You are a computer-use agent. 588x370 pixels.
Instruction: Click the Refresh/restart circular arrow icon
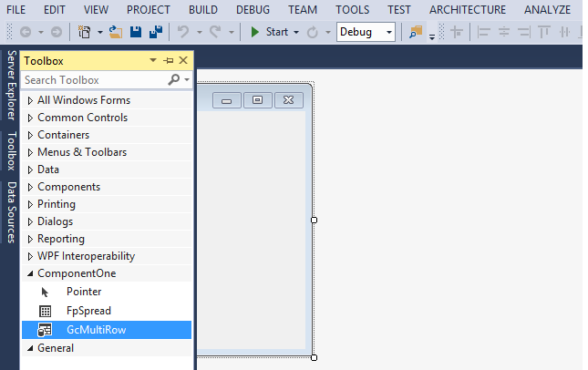pos(313,32)
